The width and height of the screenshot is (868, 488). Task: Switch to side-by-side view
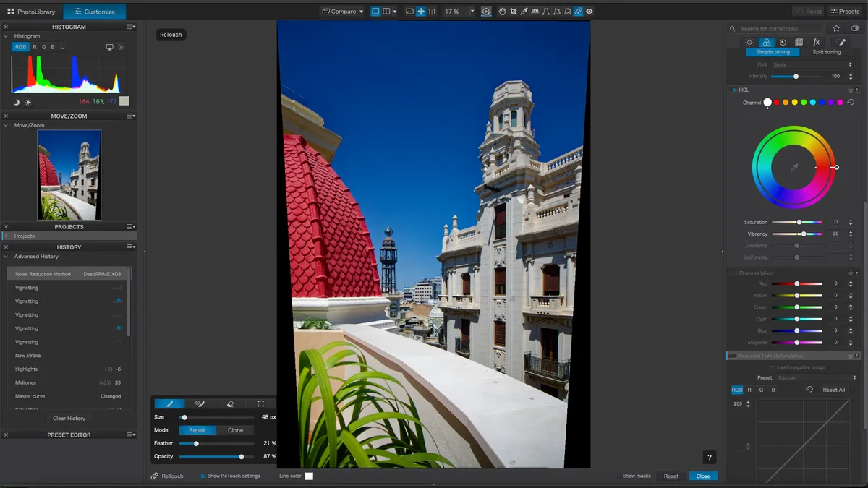386,12
